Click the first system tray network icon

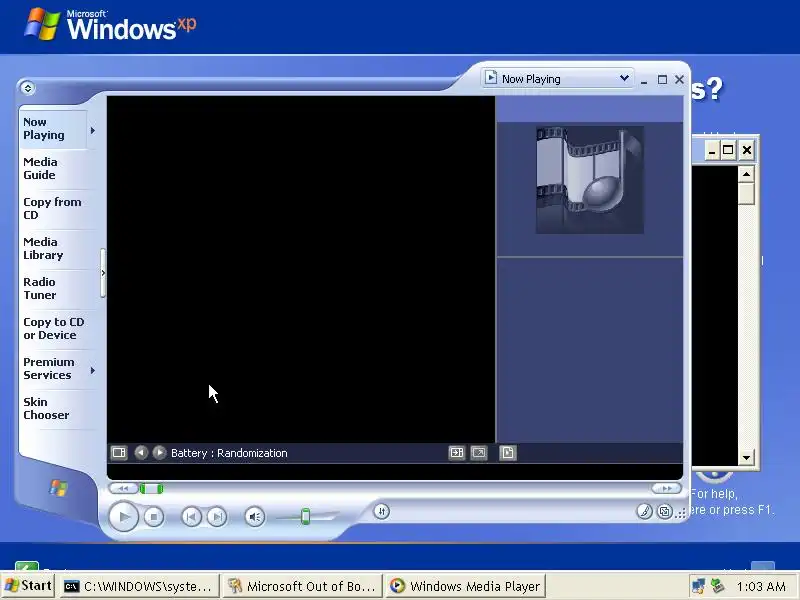pos(698,586)
